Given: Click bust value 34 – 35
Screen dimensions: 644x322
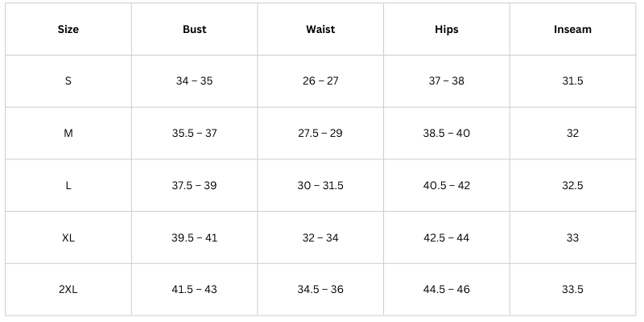Looking at the screenshot, I should (x=194, y=81).
